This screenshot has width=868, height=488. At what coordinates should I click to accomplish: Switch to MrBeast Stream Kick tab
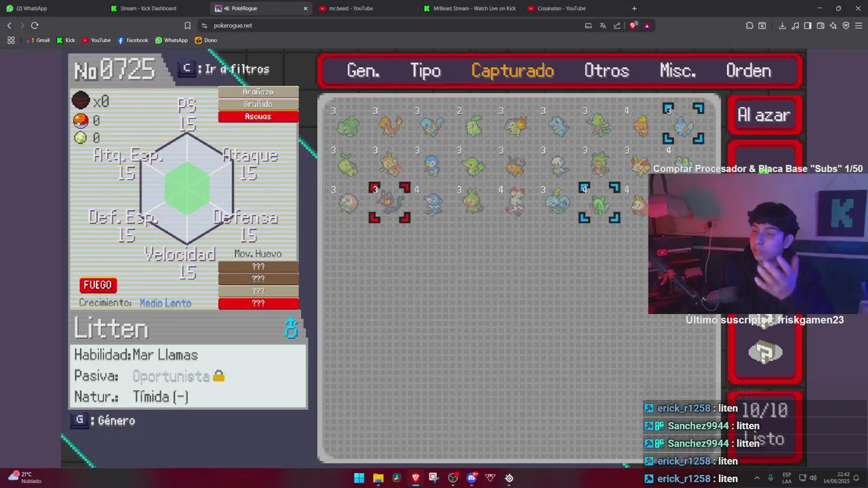(x=469, y=8)
